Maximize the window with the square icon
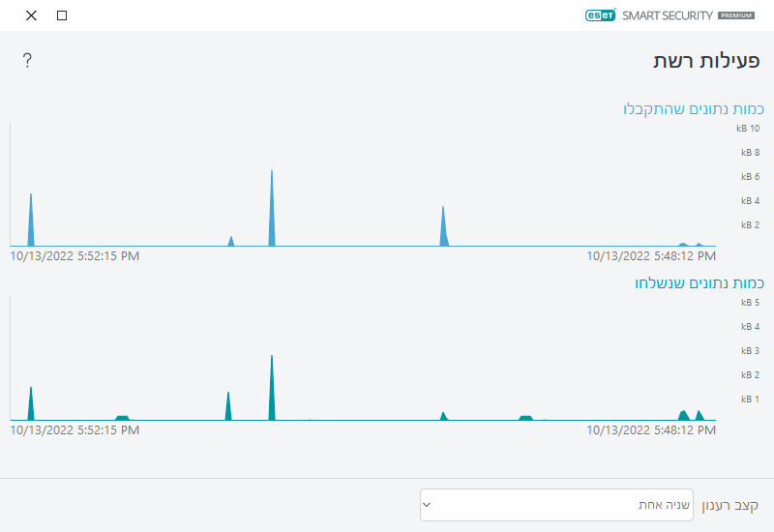This screenshot has height=532, width=774. click(x=62, y=15)
